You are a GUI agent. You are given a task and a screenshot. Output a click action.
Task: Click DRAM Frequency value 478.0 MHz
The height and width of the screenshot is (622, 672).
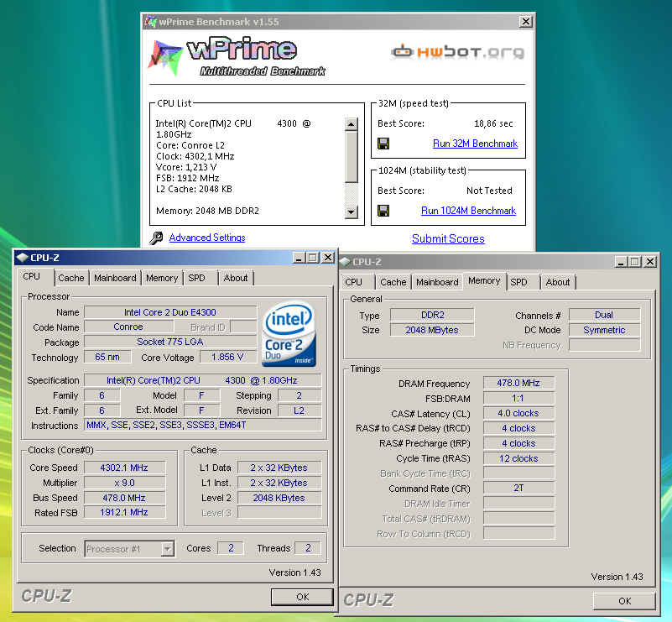518,383
